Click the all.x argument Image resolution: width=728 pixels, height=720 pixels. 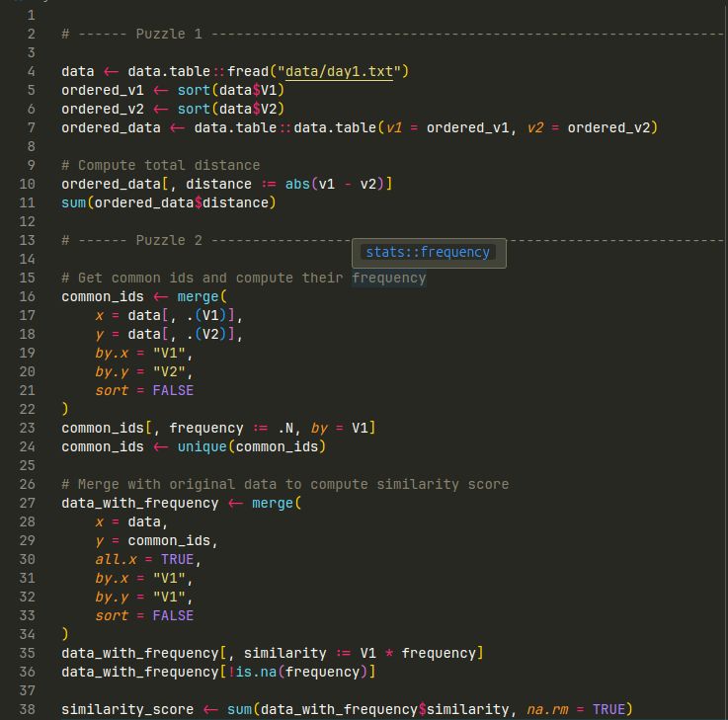[117, 559]
